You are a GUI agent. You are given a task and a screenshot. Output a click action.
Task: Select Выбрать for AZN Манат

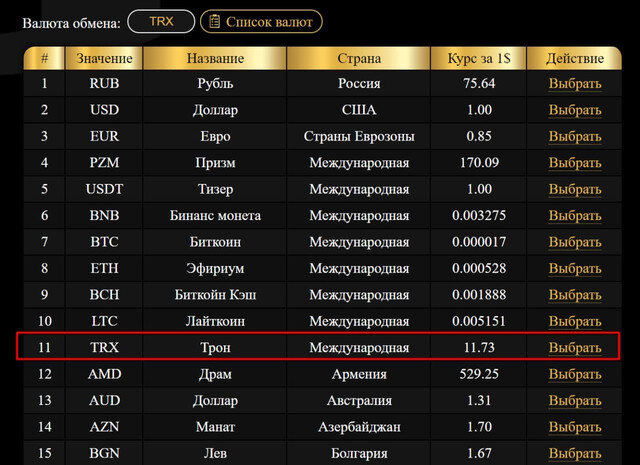click(x=575, y=427)
